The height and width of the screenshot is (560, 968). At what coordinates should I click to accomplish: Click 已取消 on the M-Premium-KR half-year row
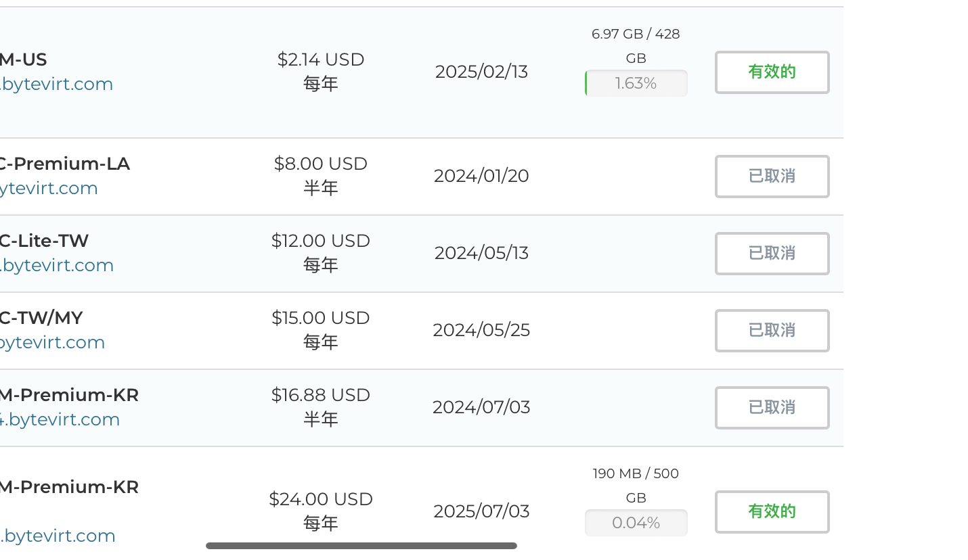pos(772,408)
